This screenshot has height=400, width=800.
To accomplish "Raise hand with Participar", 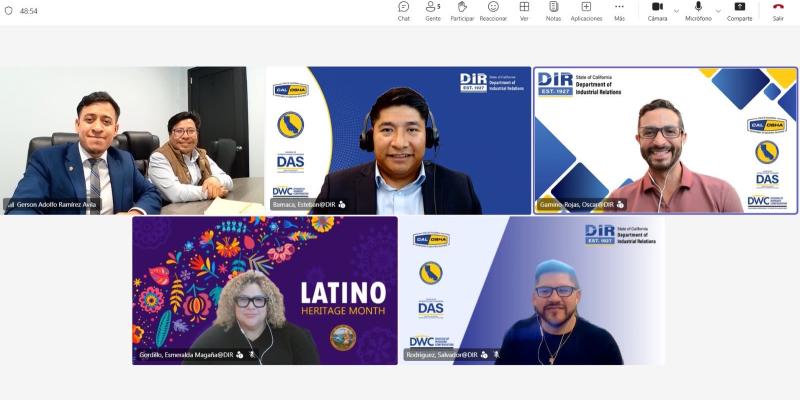I will 462,11.
